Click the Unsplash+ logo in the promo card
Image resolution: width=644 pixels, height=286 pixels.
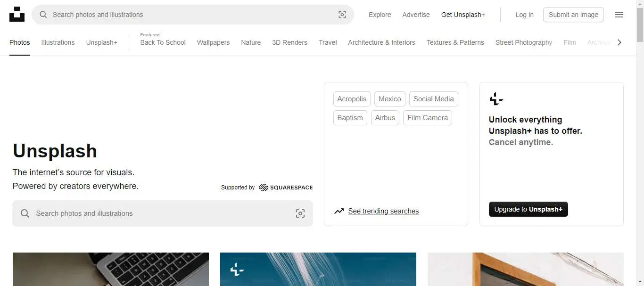(x=496, y=99)
